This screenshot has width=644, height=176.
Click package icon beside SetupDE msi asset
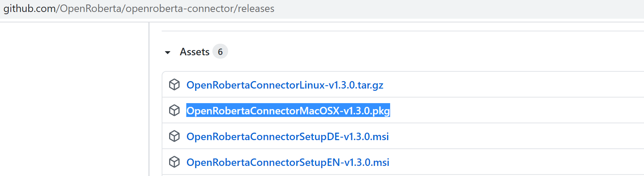click(174, 136)
